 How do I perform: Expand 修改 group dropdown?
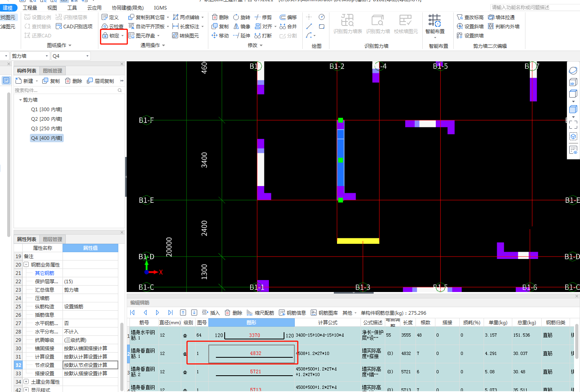point(261,45)
